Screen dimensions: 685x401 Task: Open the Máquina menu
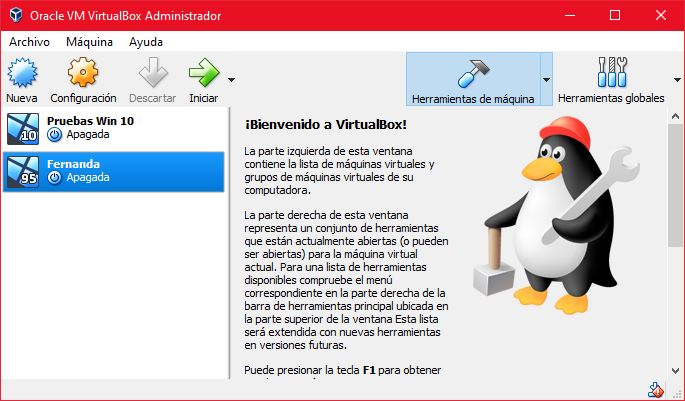pyautogui.click(x=89, y=42)
